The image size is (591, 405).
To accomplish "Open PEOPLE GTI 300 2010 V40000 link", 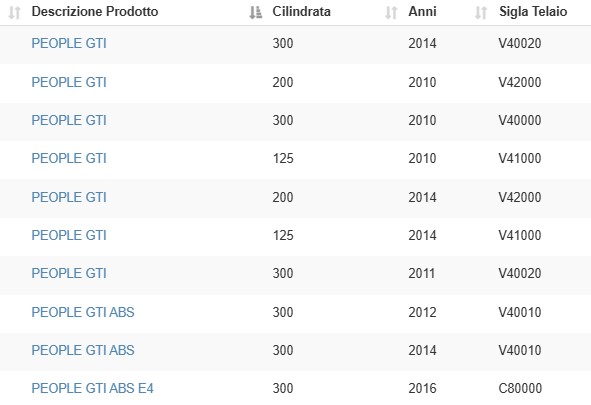I will tap(69, 120).
